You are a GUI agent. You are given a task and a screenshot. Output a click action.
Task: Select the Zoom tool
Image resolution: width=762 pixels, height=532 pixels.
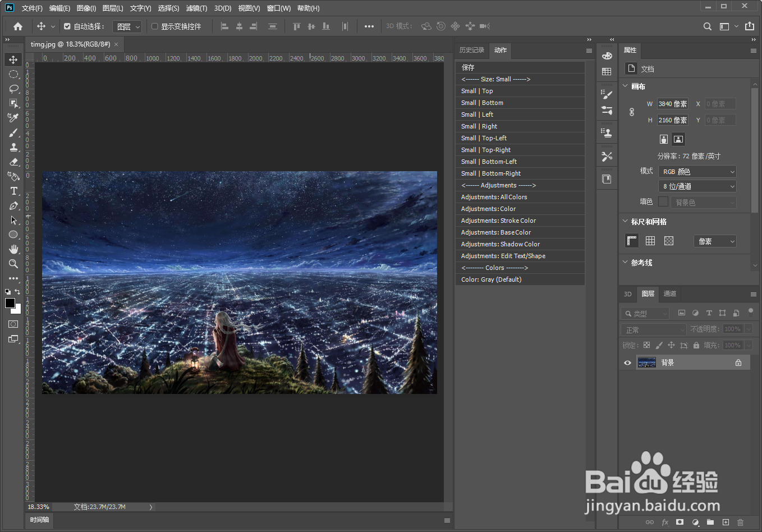[x=13, y=264]
